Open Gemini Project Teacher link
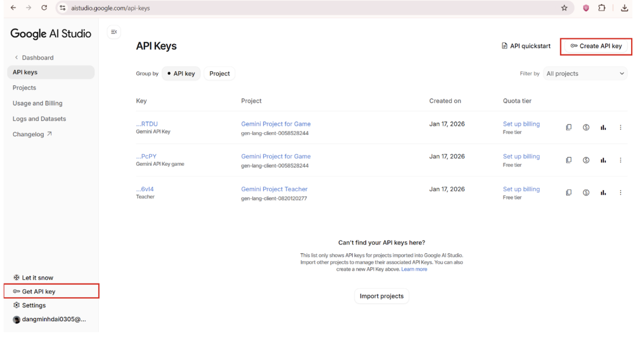The width and height of the screenshot is (644, 342). (274, 189)
